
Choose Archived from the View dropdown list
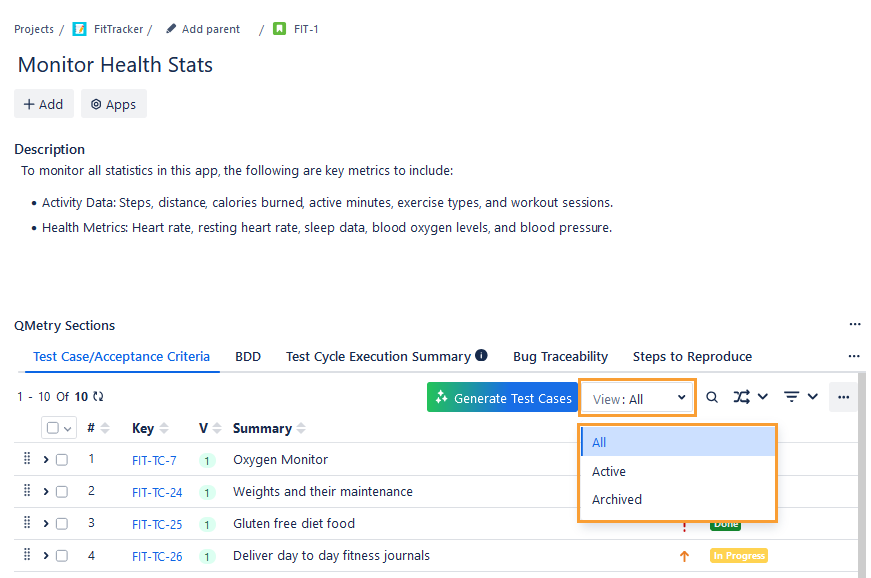click(x=617, y=499)
